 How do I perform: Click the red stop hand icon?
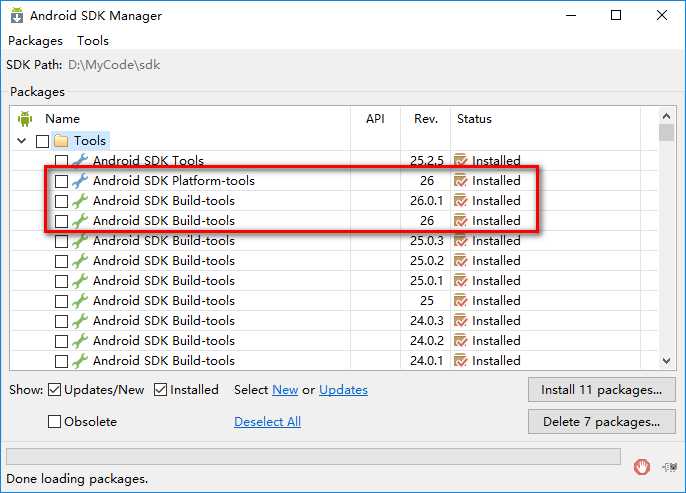pyautogui.click(x=642, y=467)
